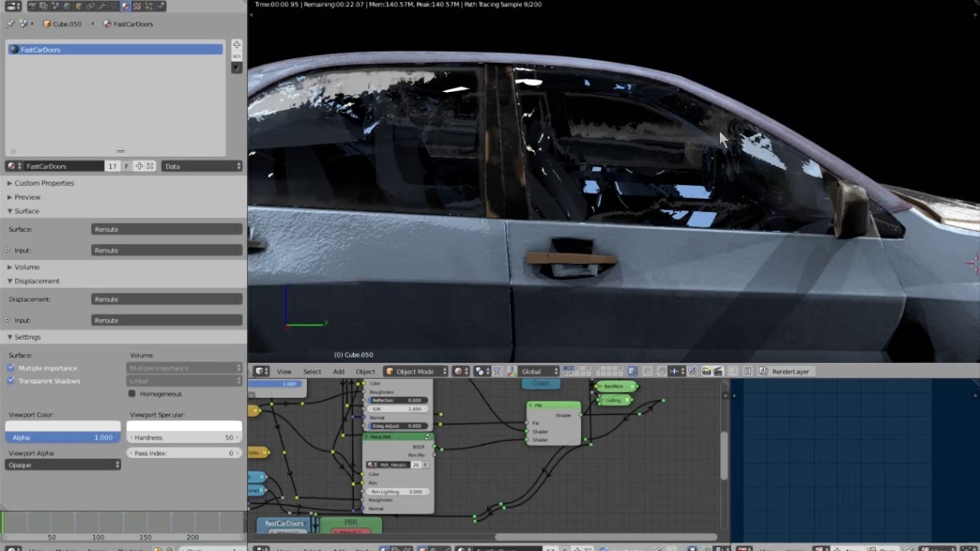Browse materials with sphere icon dropdown
The width and height of the screenshot is (980, 551).
point(13,166)
